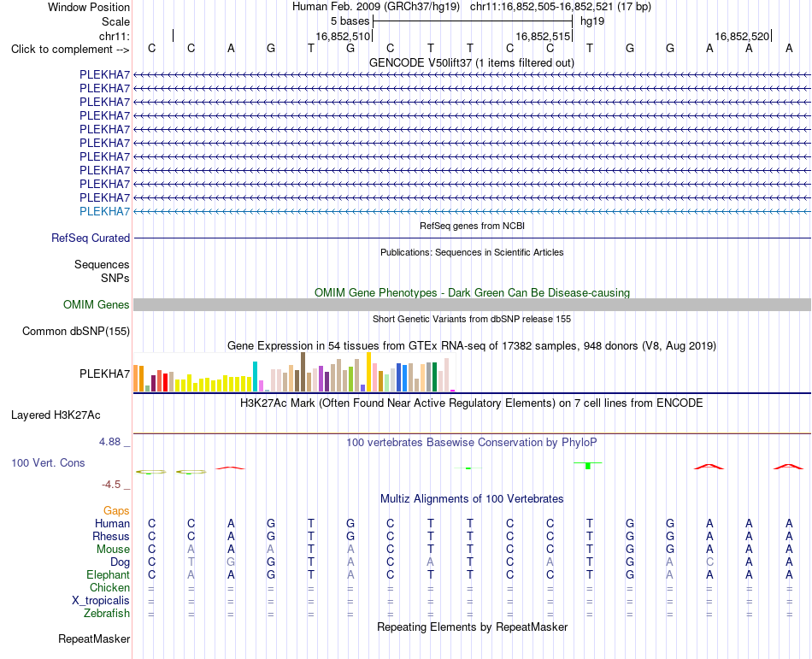Click 'Click to complement -->' to complement bases
Viewport: 812px width, 659px height.
[70, 50]
